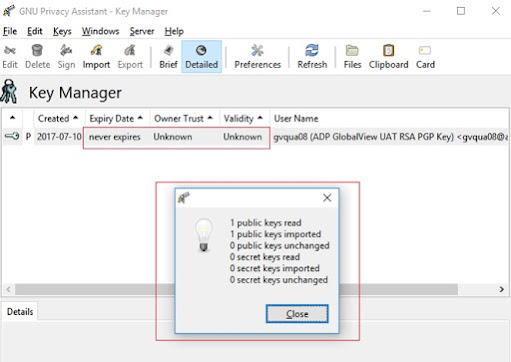511x362 pixels.
Task: Sort by the Created column
Action: click(x=59, y=118)
